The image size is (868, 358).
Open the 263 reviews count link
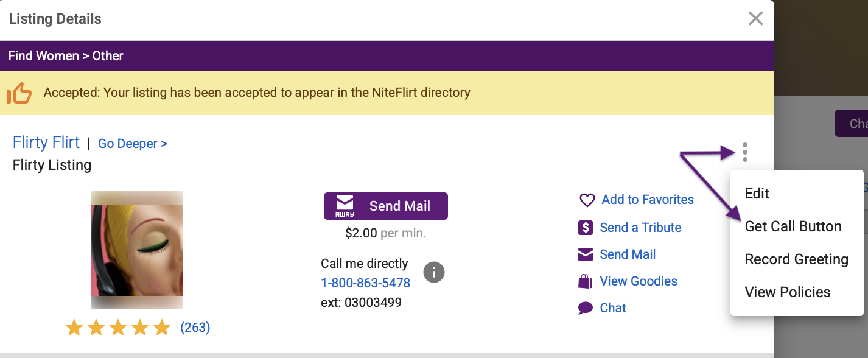coord(195,328)
